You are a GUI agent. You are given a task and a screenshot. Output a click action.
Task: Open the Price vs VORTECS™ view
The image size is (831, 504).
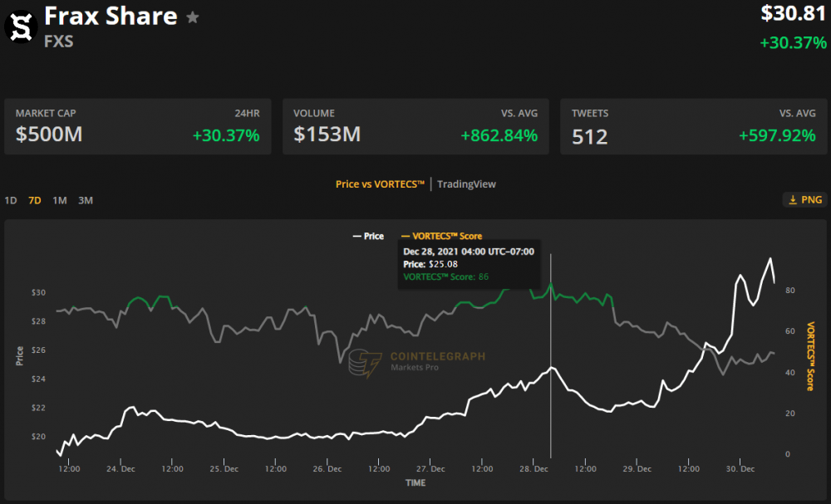380,184
